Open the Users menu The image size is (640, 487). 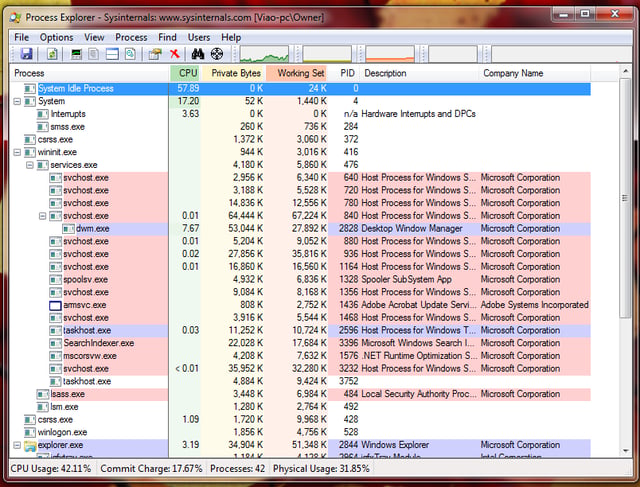[199, 38]
